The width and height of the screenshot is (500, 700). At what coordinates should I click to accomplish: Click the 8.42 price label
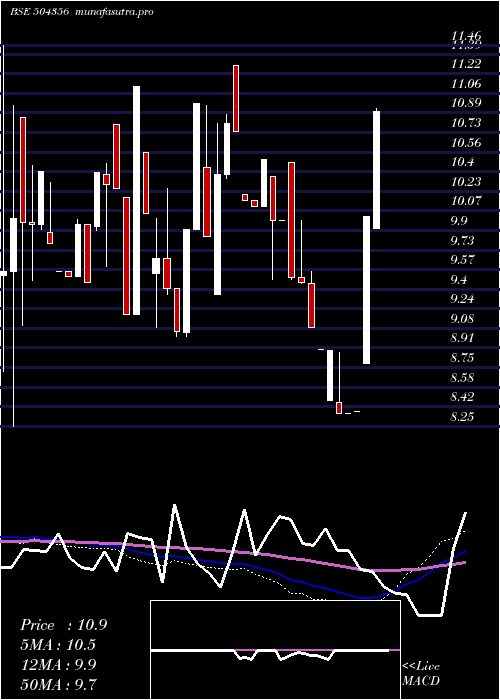(462, 397)
